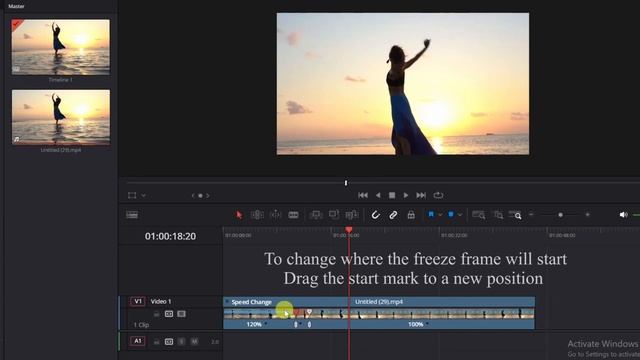
Task: Go to next marker arrow
Action: pyautogui.click(x=208, y=196)
